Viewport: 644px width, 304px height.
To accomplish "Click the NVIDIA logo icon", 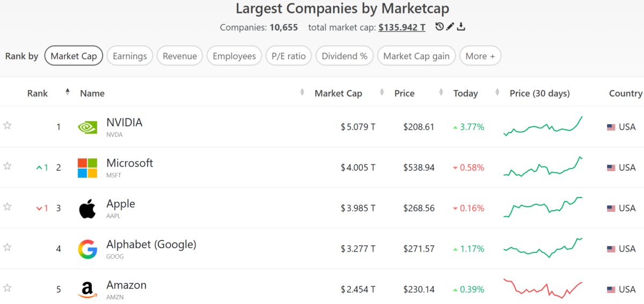I will point(87,127).
